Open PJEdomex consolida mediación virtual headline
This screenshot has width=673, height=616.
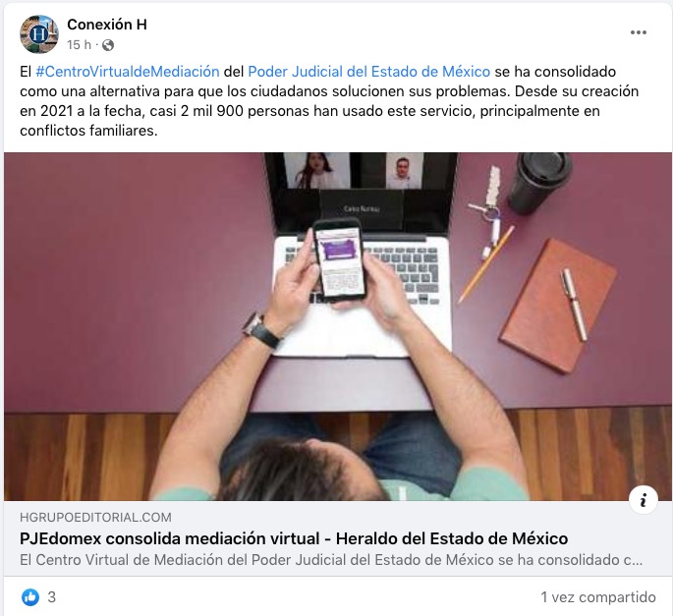[294, 538]
